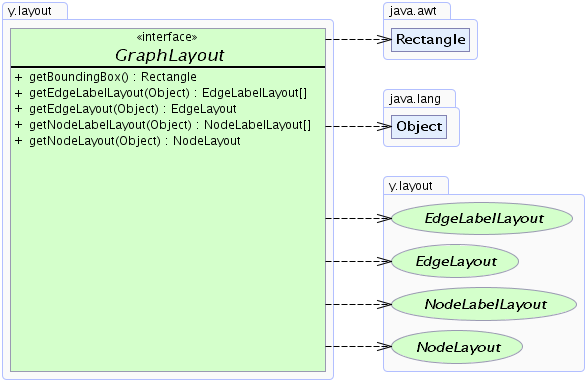
Task: Select the left y.layout package tab
Action: click(x=35, y=11)
